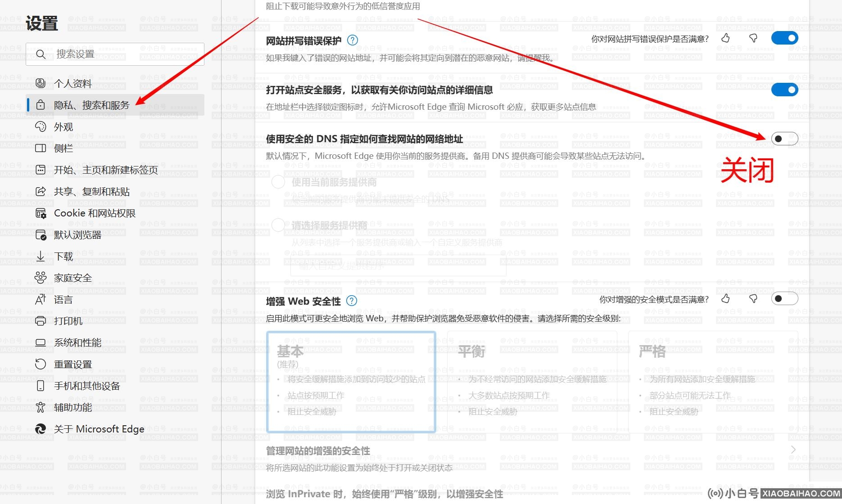Give thumbs up for 增强的安全模式
842x504 pixels.
click(x=725, y=299)
